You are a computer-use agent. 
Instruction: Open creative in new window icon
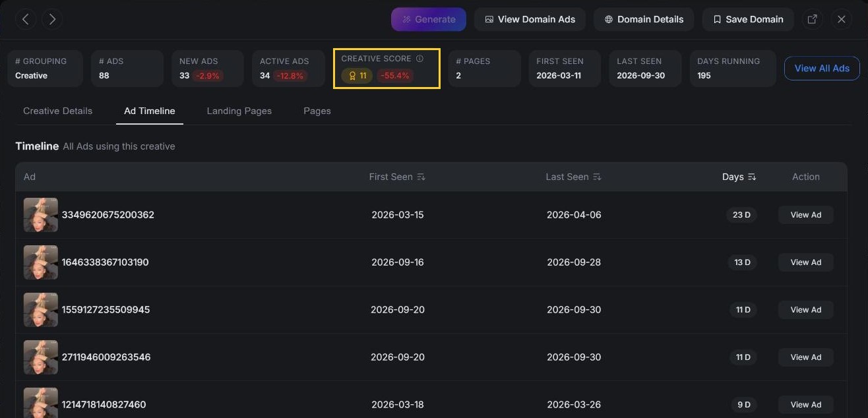click(x=813, y=19)
